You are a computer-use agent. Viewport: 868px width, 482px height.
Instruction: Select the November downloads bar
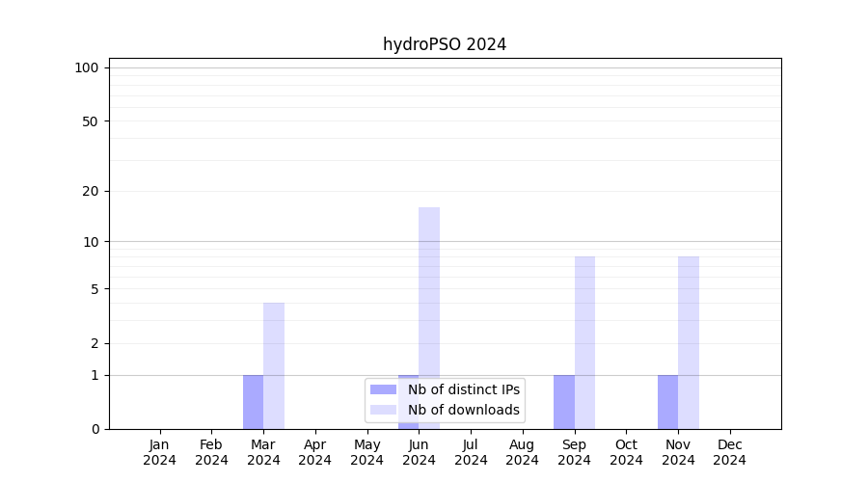[x=689, y=342]
